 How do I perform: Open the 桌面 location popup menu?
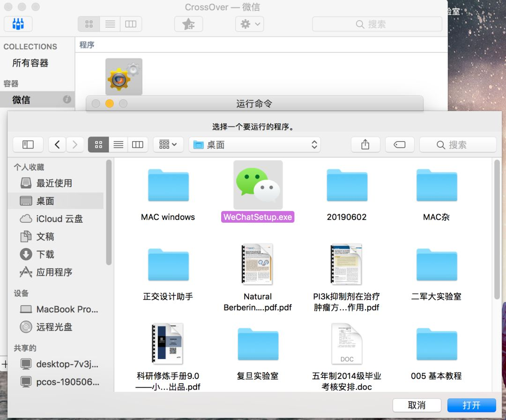coord(254,145)
